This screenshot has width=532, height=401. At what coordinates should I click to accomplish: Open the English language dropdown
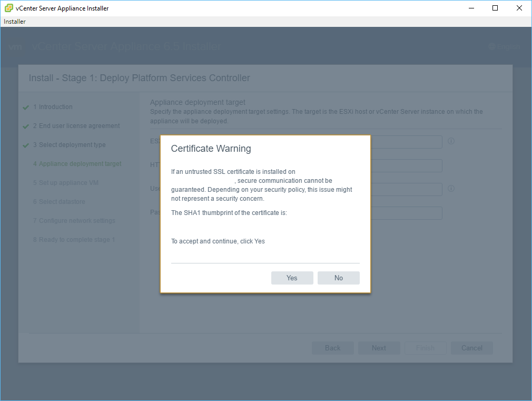tap(505, 47)
